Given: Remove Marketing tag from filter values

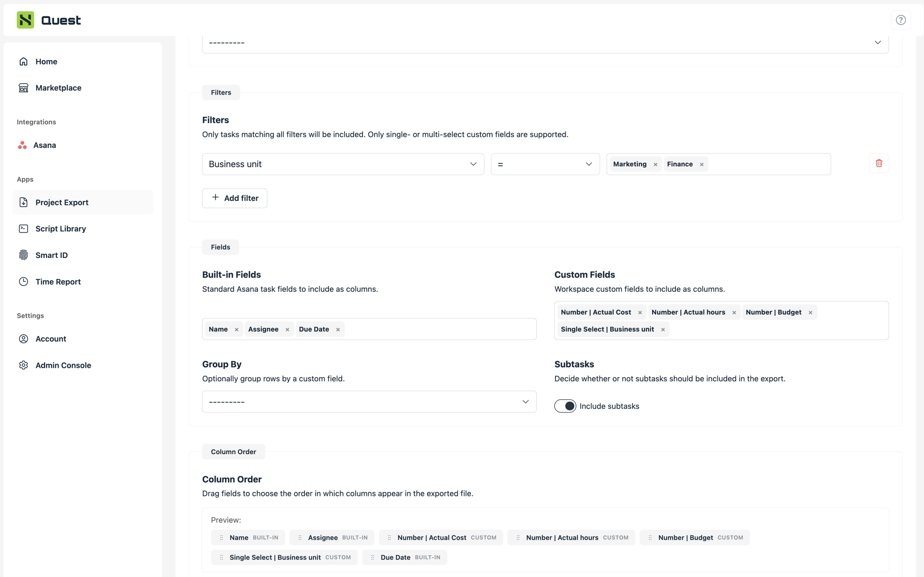Looking at the screenshot, I should 655,165.
